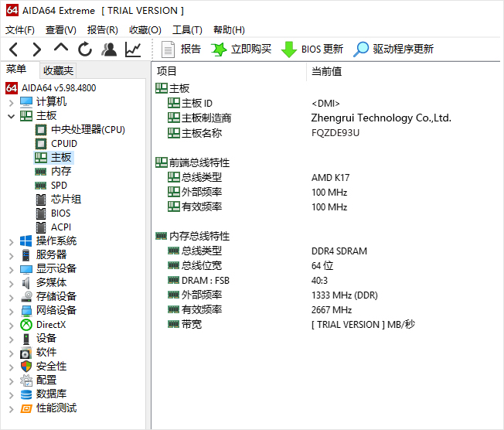Expand the 软件 tree node
The width and height of the screenshot is (504, 430).
12,353
